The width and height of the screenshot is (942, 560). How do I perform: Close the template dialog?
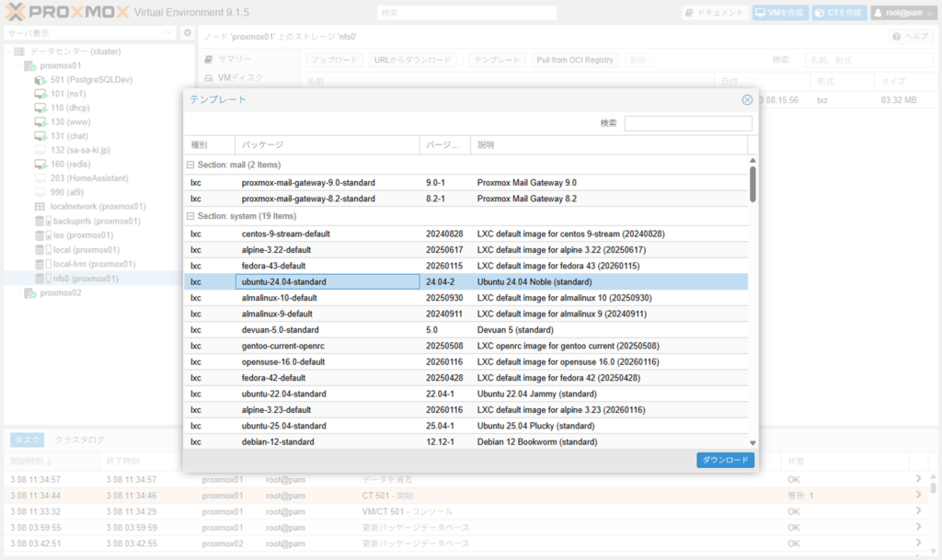[x=747, y=99]
